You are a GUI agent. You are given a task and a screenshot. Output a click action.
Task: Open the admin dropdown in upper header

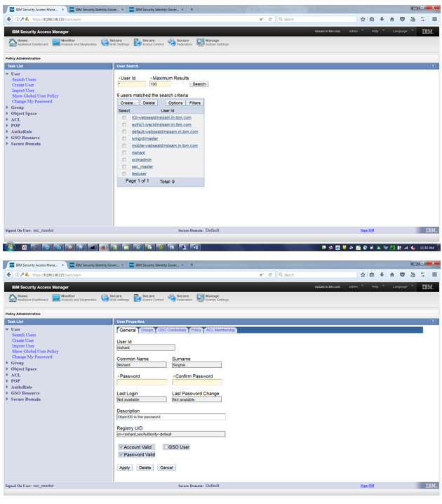click(356, 31)
